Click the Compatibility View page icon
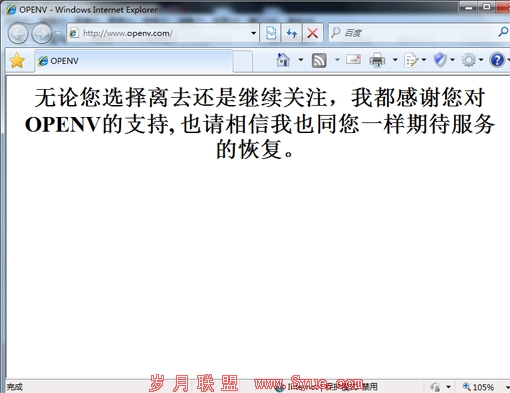The image size is (510, 393). (271, 33)
